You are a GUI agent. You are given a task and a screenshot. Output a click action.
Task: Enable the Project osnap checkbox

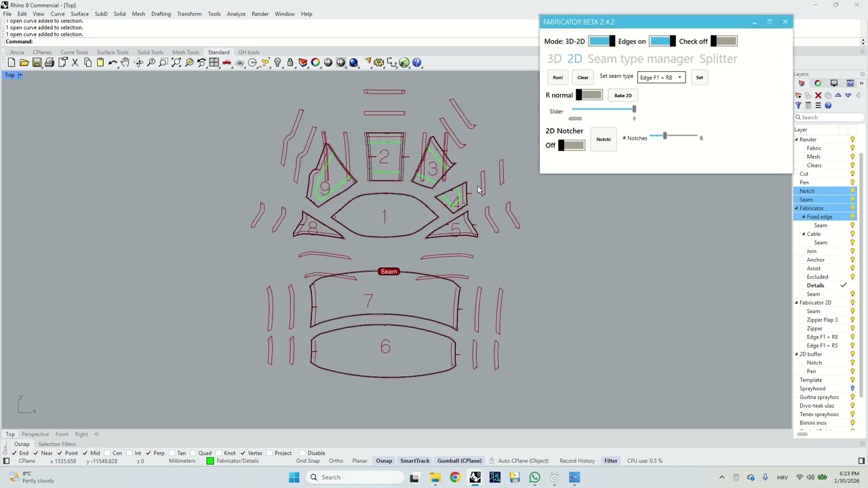(269, 453)
